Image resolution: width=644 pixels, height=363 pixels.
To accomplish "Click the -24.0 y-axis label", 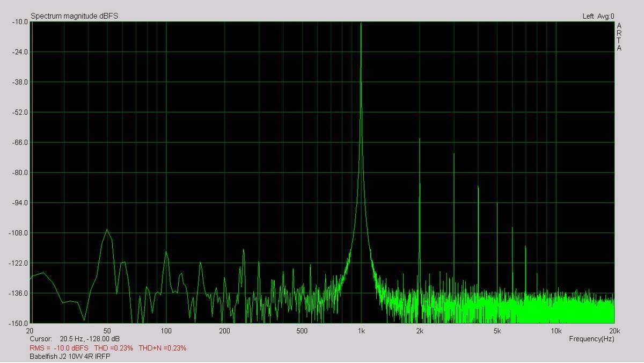I will pos(19,52).
